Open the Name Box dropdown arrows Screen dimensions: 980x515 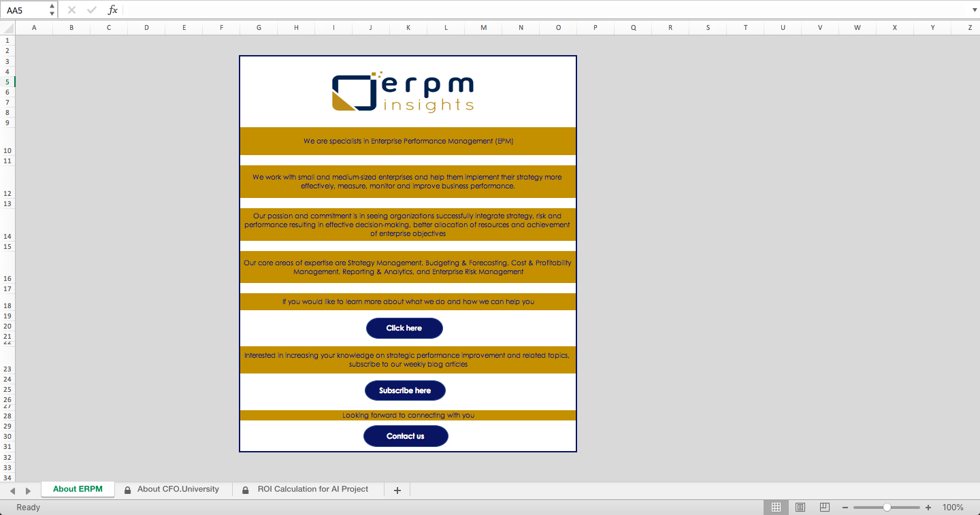[x=52, y=10]
